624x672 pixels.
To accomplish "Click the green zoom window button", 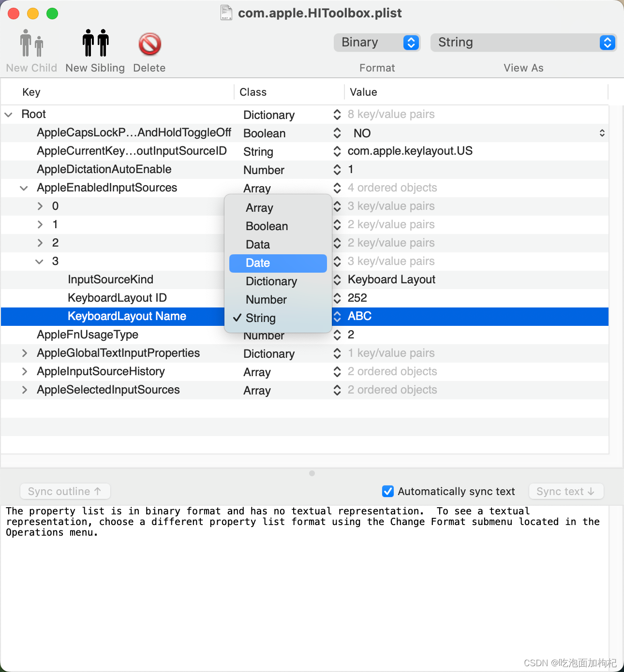I will click(x=52, y=14).
